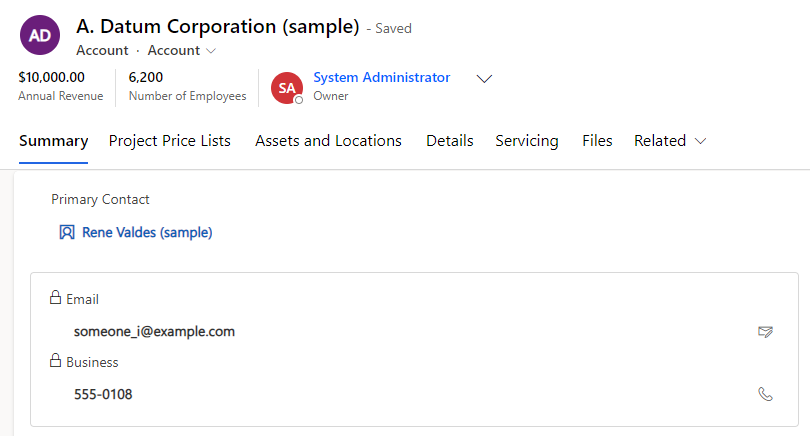This screenshot has height=436, width=810.
Task: Click the Primary Contact label
Action: click(100, 199)
